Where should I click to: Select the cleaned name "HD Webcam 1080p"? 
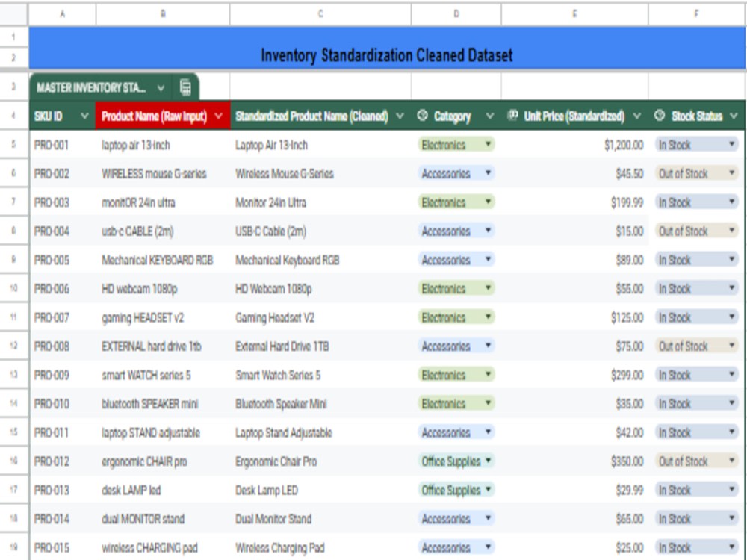click(320, 288)
